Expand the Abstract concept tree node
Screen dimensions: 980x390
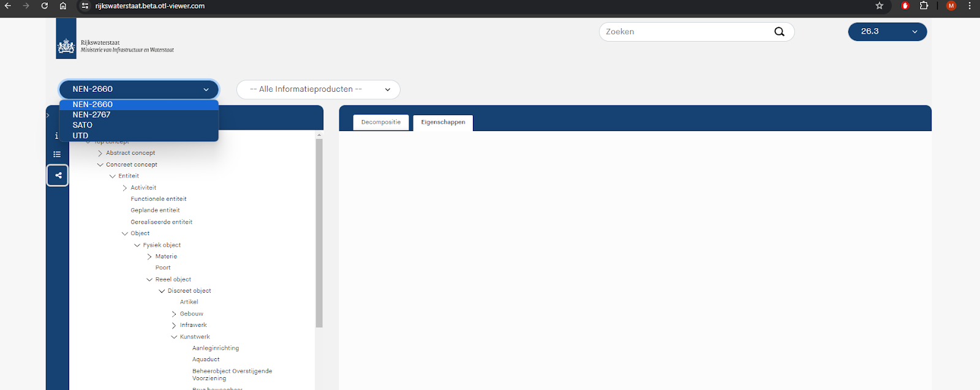click(x=100, y=153)
